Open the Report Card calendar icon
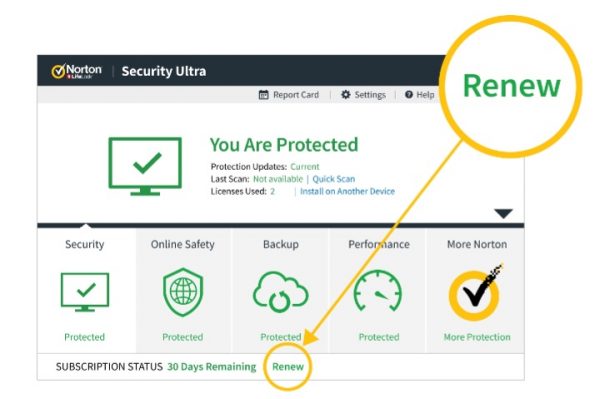 263,94
